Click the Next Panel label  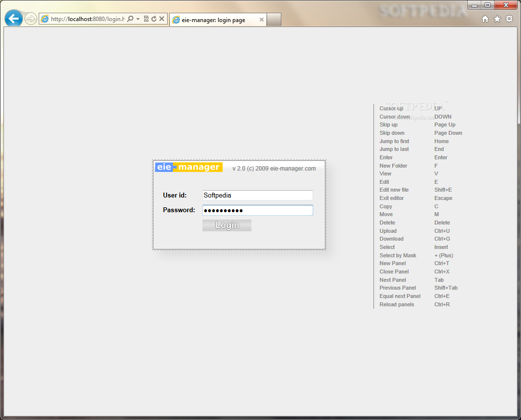click(x=393, y=280)
